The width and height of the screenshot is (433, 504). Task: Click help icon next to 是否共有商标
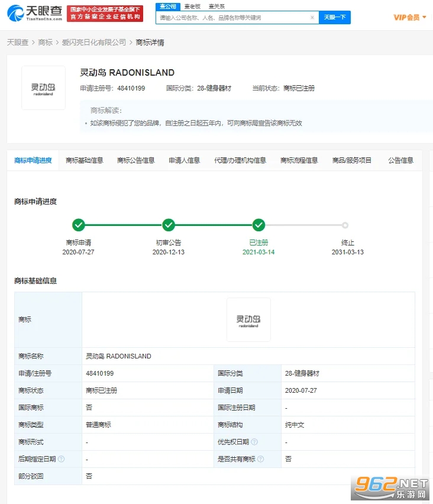pos(261,459)
